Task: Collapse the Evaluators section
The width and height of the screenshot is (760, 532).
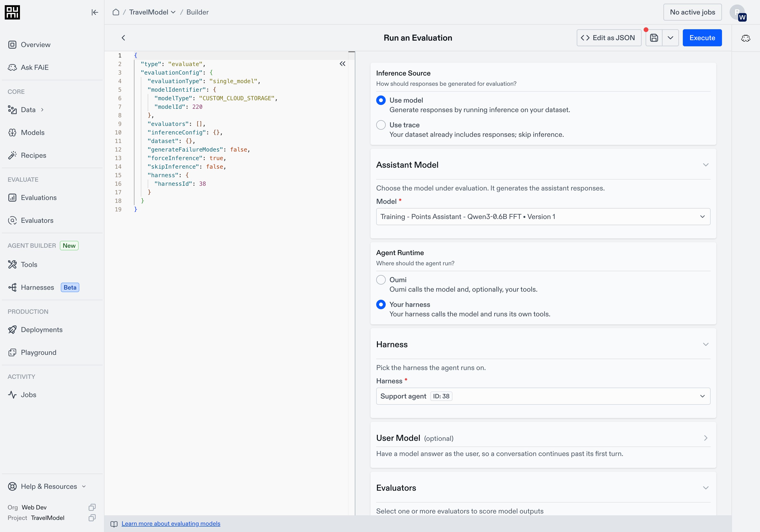Action: [x=705, y=488]
